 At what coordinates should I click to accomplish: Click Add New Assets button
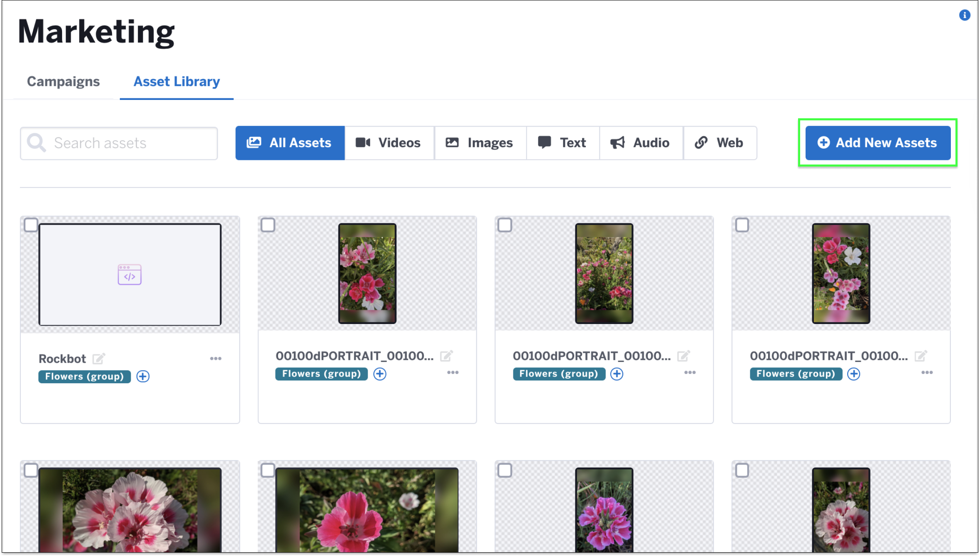pyautogui.click(x=878, y=143)
